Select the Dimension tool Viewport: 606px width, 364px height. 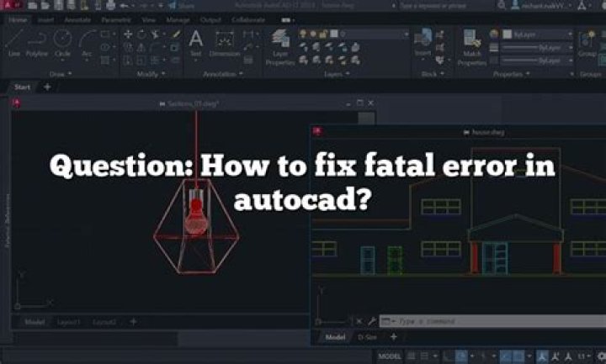tap(225, 43)
